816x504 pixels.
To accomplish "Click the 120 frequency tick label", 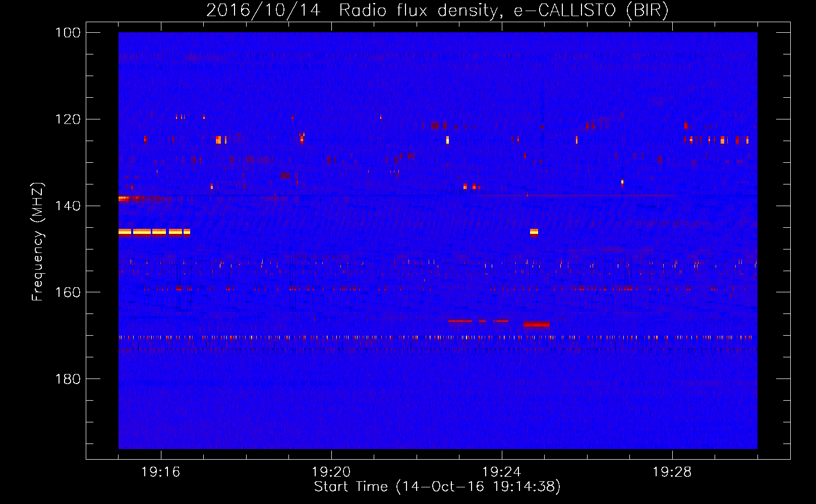I will click(68, 119).
